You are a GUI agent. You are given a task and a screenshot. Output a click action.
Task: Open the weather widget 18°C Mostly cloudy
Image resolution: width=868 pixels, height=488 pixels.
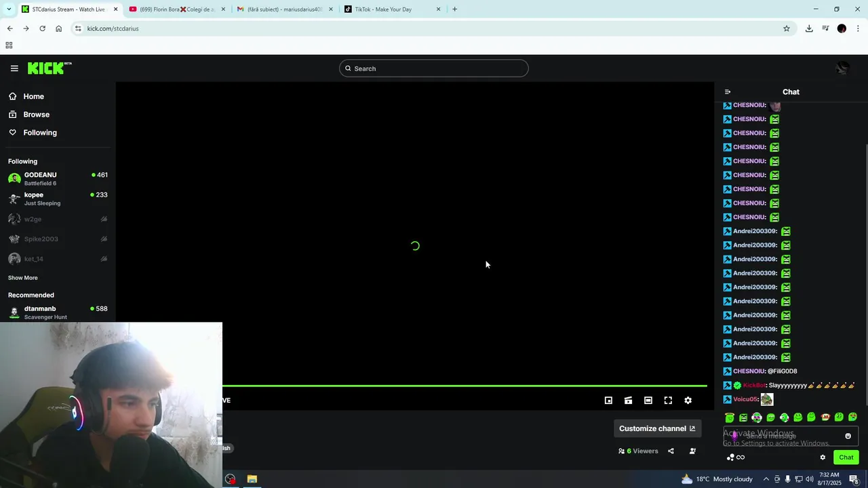pos(715,479)
